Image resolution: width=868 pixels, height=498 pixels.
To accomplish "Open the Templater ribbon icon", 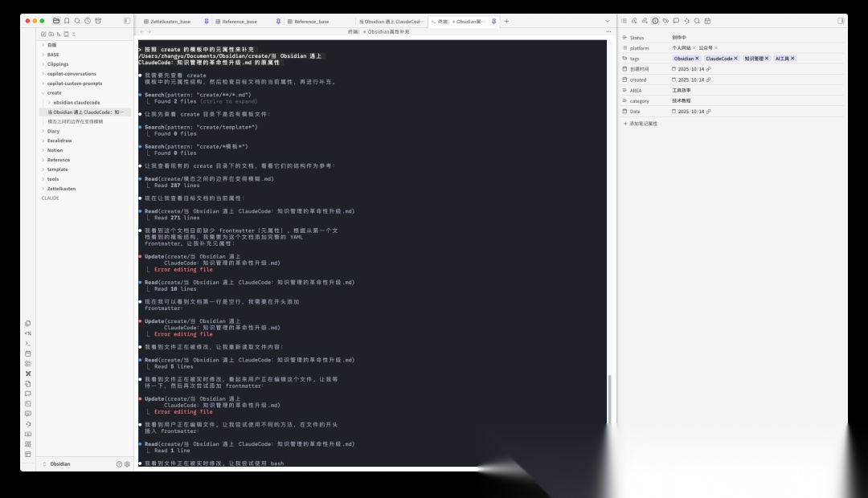I will click(x=27, y=333).
